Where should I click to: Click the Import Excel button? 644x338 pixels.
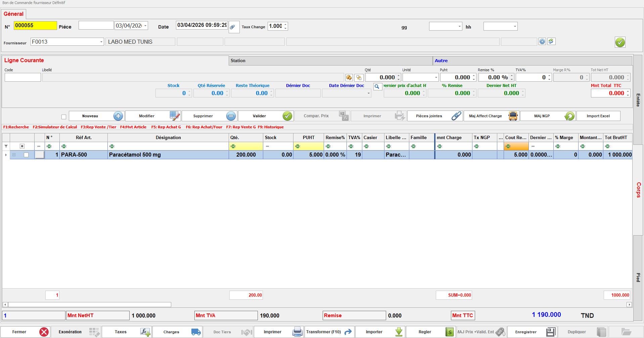click(x=598, y=116)
